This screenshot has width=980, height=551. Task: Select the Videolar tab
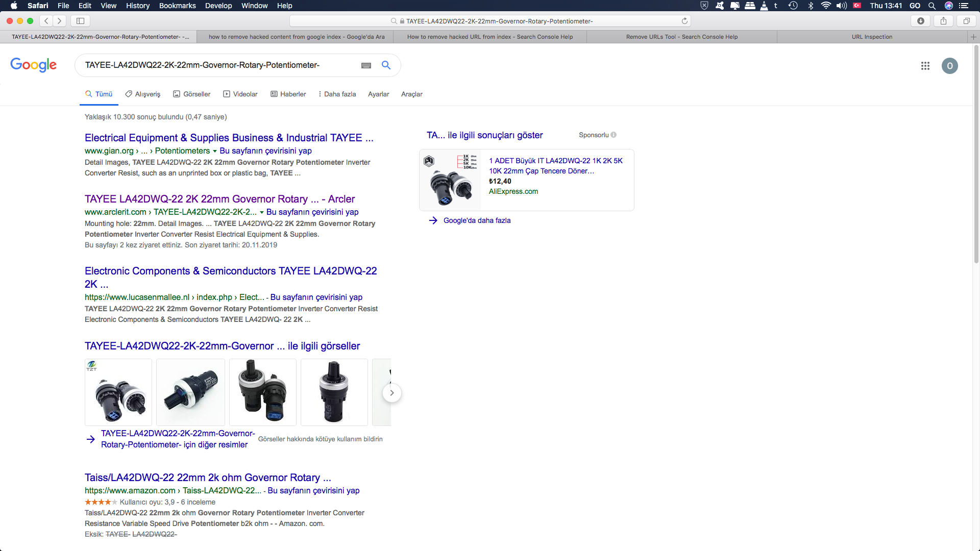click(x=240, y=94)
